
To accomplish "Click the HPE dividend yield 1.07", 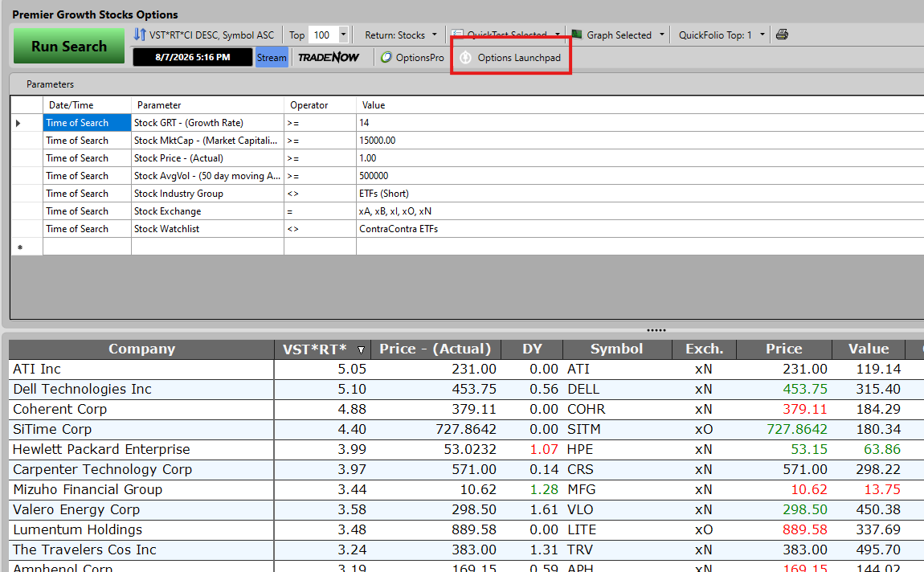I will point(532,449).
